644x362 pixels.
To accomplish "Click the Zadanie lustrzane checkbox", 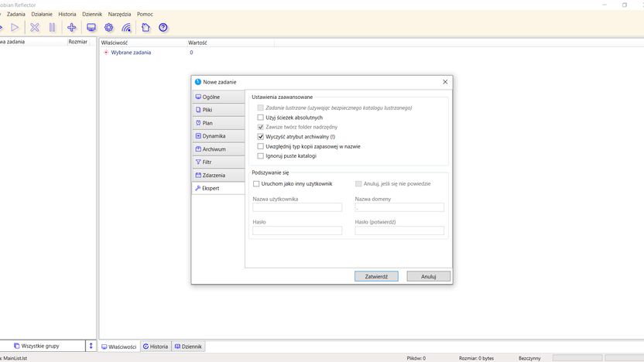I will [260, 108].
